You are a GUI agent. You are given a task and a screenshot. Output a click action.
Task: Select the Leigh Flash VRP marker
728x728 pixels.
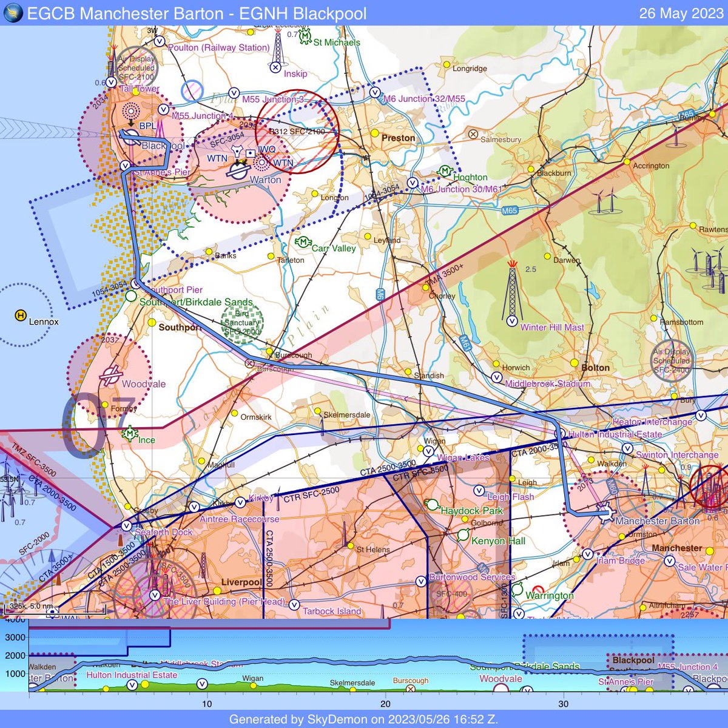tap(479, 490)
